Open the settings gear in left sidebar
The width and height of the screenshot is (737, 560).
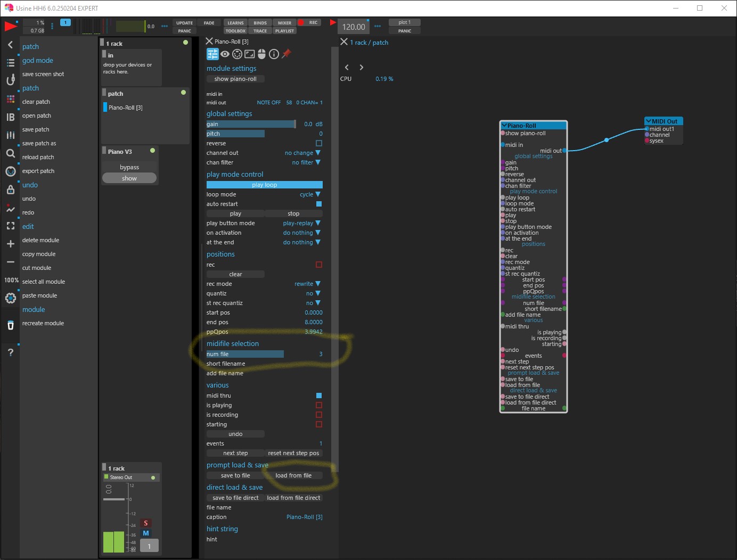pos(10,298)
